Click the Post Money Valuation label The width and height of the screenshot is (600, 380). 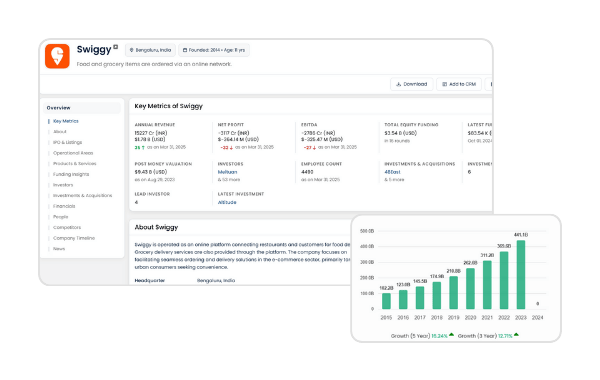click(163, 164)
